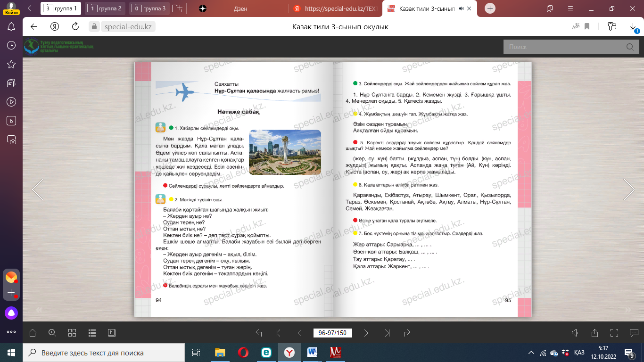Jump to the last page of the book
This screenshot has height=362, width=644.
(x=386, y=333)
